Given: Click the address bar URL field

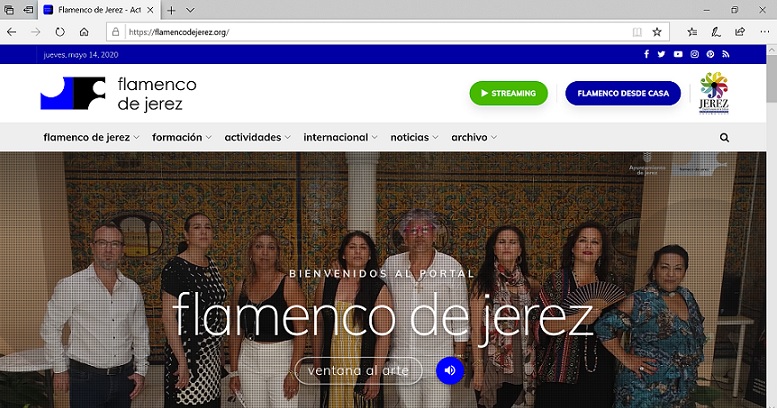Looking at the screenshot, I should coord(370,31).
